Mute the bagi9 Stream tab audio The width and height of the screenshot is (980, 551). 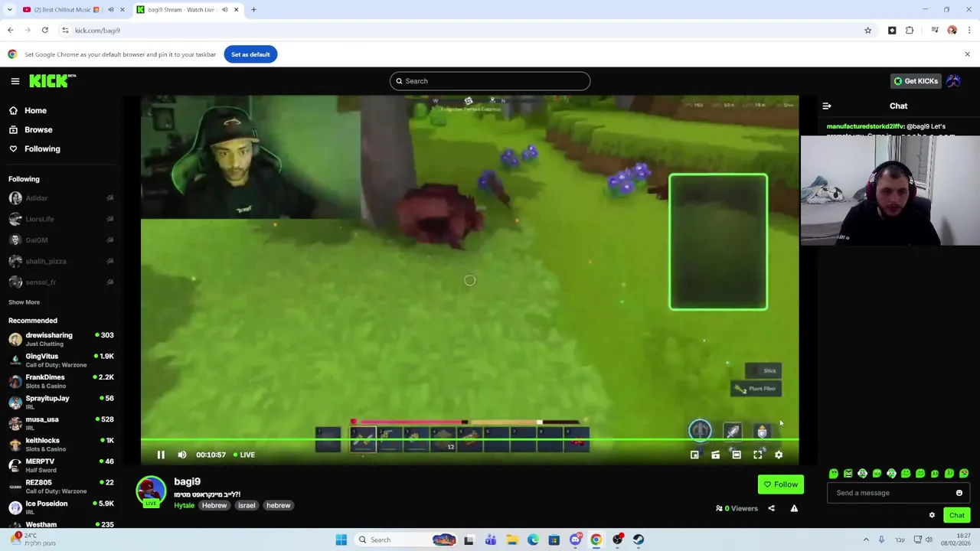pos(225,10)
